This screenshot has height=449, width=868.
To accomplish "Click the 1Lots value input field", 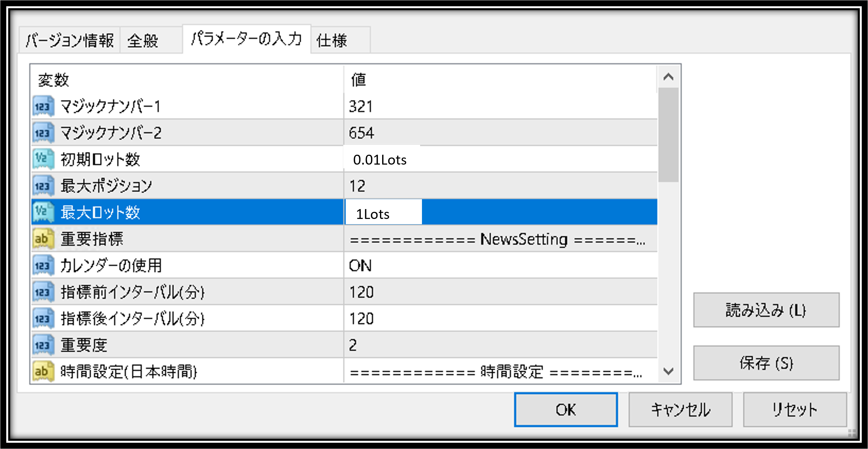I will pos(383,212).
